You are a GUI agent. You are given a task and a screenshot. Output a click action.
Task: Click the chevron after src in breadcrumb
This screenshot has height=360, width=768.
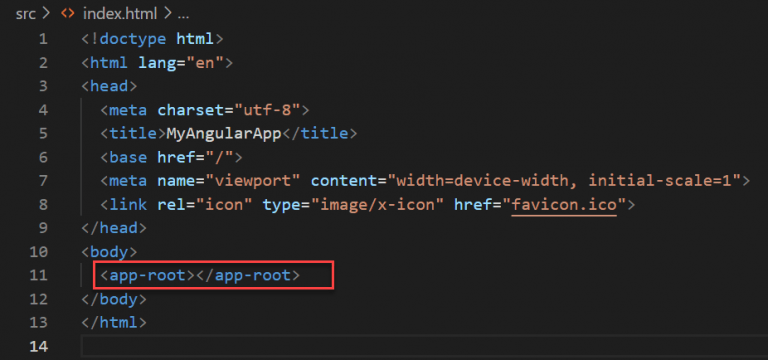pyautogui.click(x=47, y=14)
